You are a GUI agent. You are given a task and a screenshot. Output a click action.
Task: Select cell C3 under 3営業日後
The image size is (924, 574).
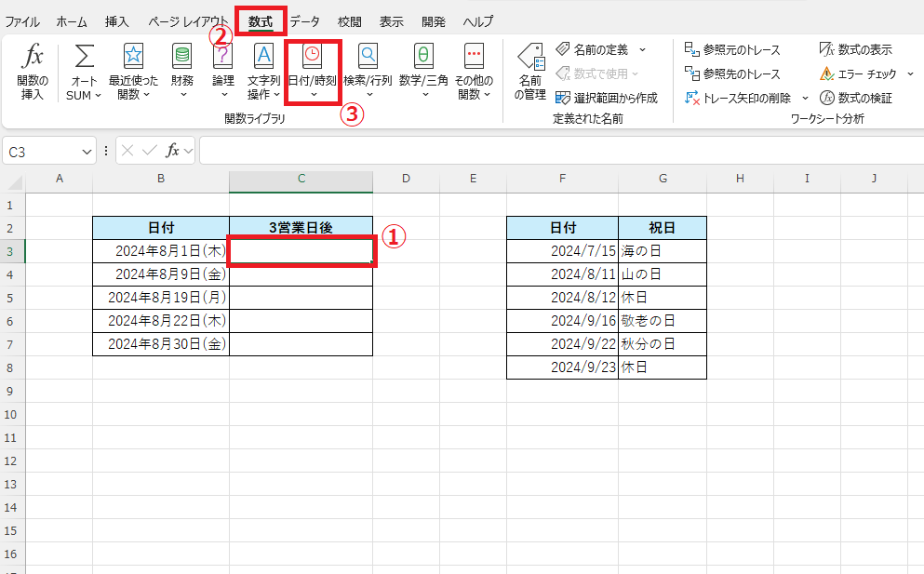click(x=301, y=251)
